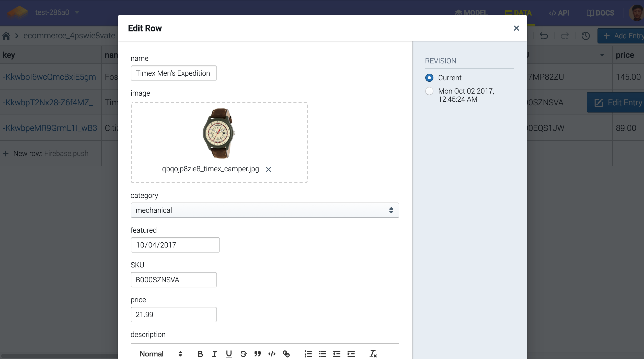The height and width of the screenshot is (359, 644).
Task: Switch to the MODEL tab
Action: point(471,13)
